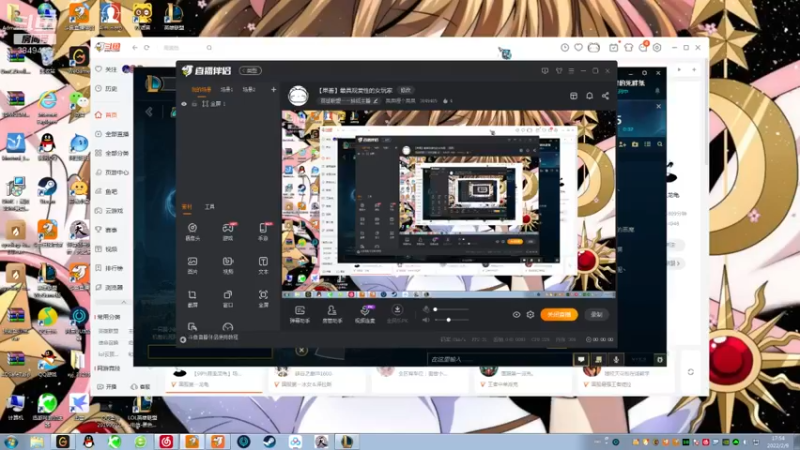
Task: Click 客服 at the bottom of Douyu sidebar
Action: point(141,387)
